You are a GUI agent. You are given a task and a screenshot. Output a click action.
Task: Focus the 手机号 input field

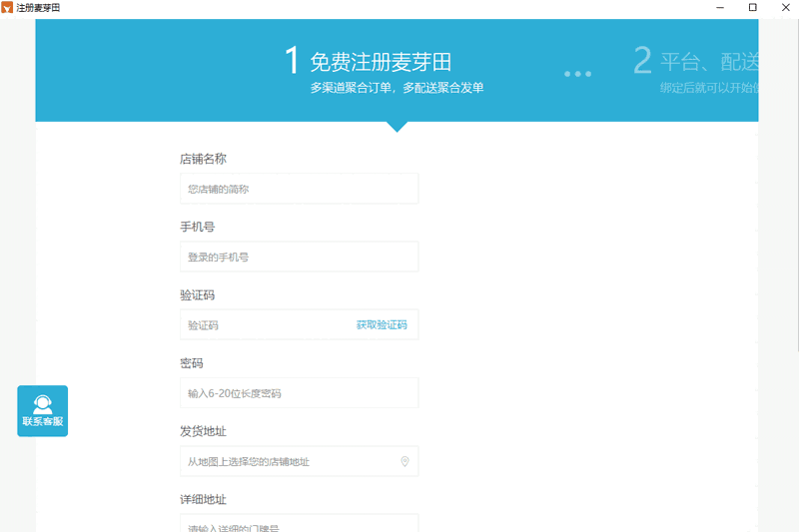coord(299,258)
